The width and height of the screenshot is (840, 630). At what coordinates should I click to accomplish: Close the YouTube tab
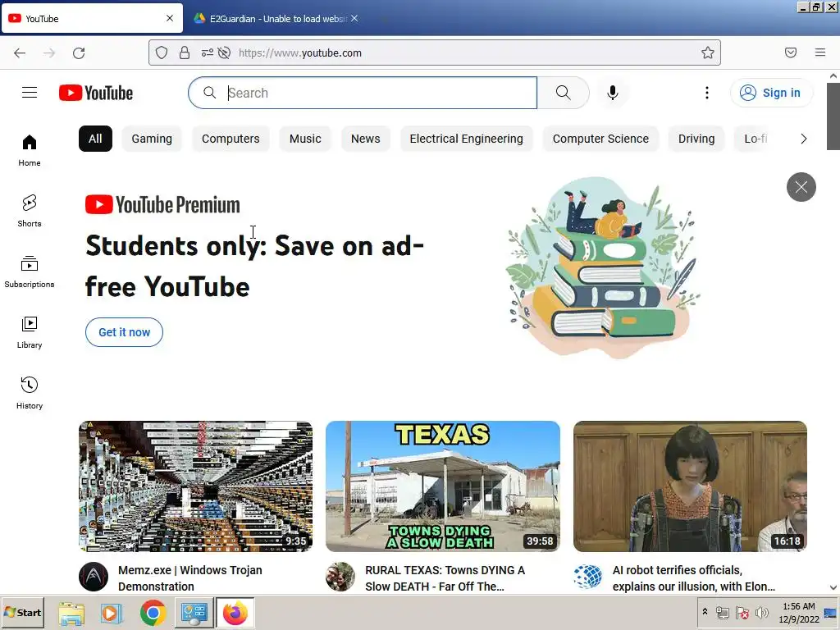(x=170, y=18)
